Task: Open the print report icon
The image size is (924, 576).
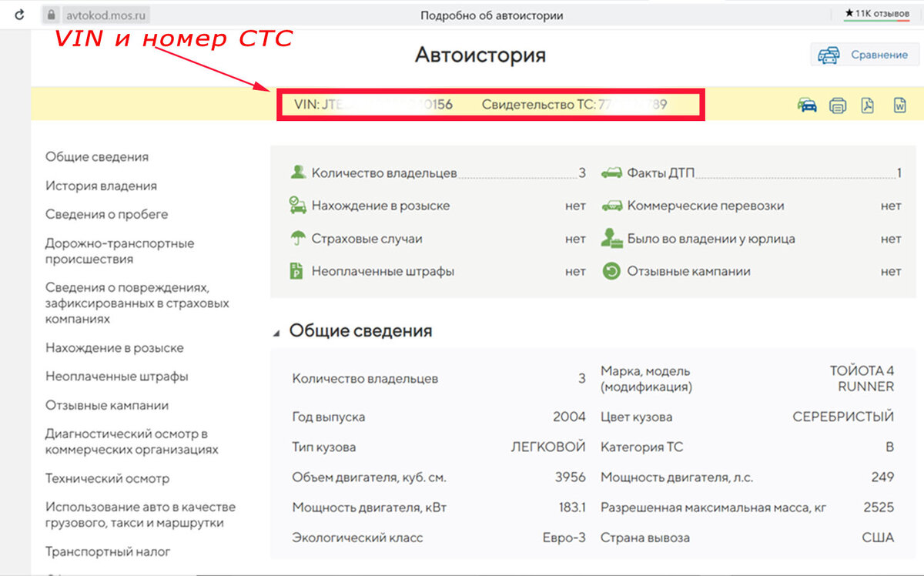Action: 837,105
